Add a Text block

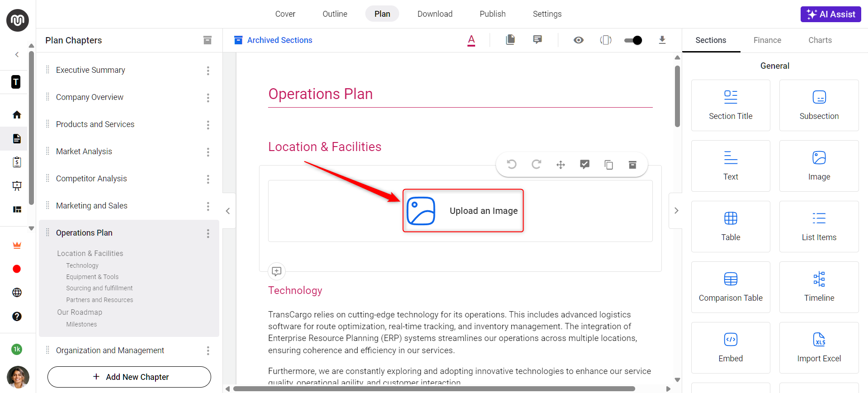pyautogui.click(x=731, y=166)
